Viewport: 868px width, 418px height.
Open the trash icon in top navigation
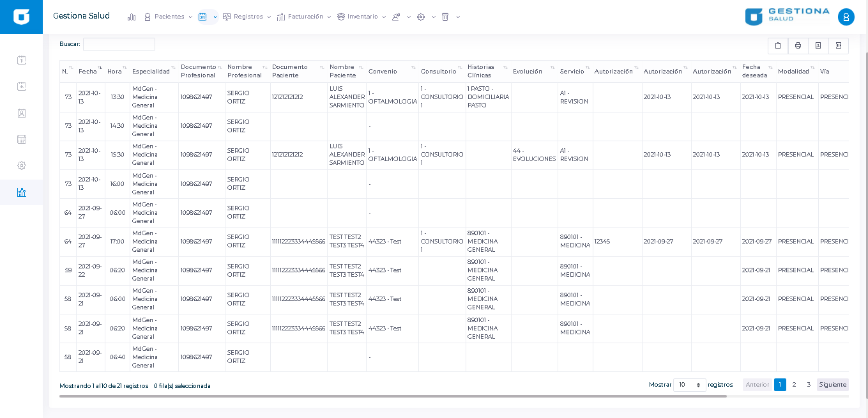(x=445, y=17)
